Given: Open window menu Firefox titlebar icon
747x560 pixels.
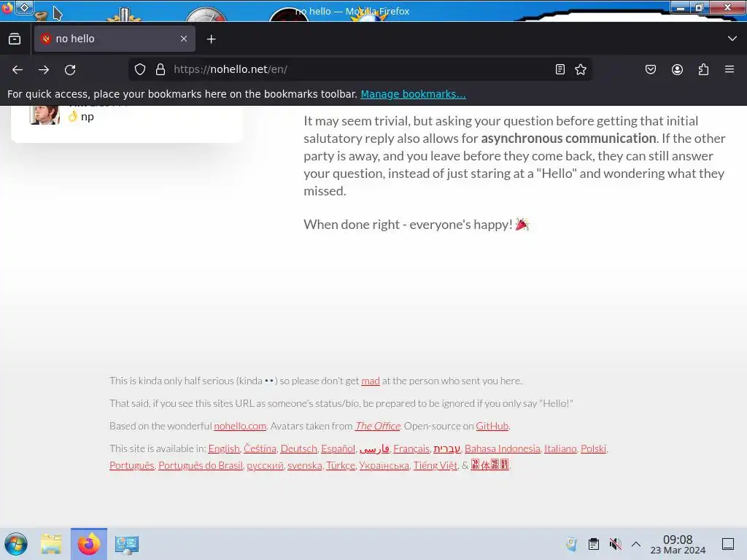Looking at the screenshot, I should [7, 8].
